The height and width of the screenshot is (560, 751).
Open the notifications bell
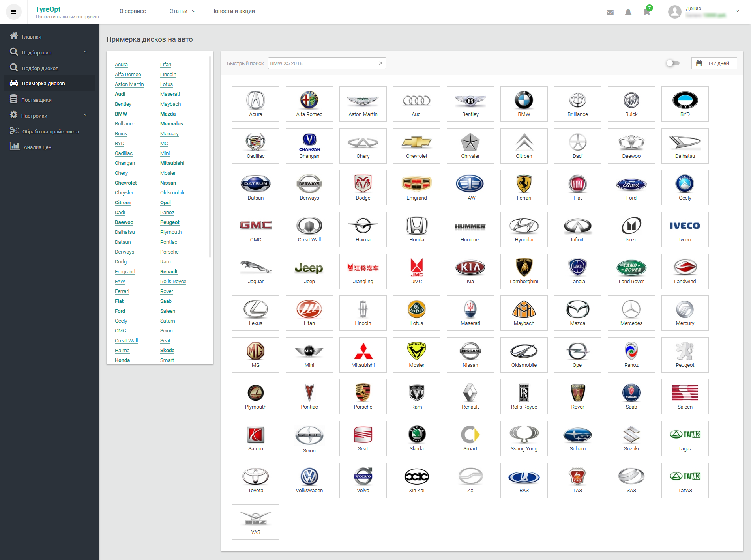point(628,12)
